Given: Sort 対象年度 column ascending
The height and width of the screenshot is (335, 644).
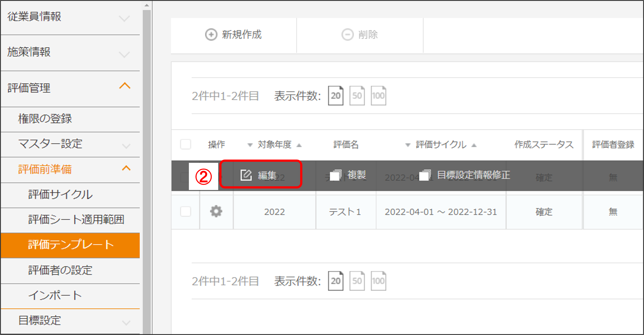Looking at the screenshot, I should [x=299, y=145].
